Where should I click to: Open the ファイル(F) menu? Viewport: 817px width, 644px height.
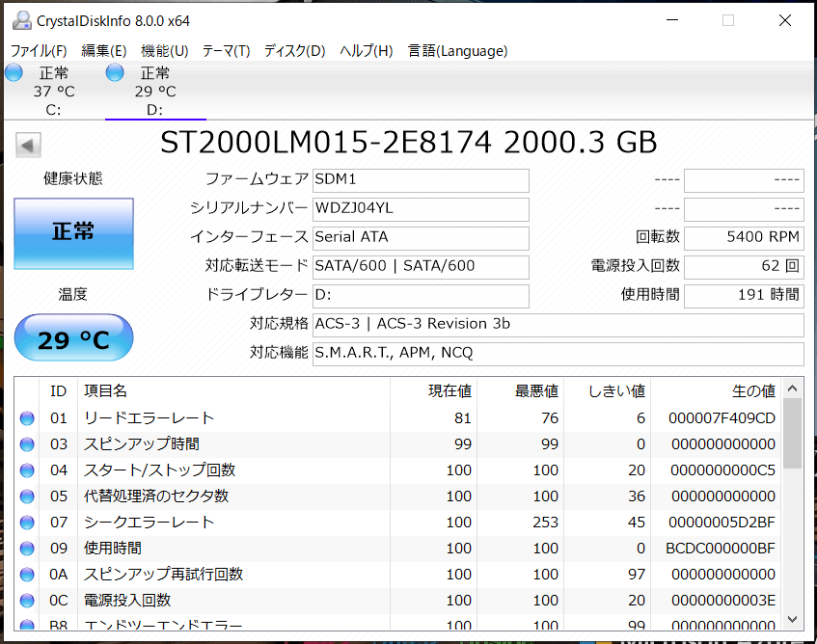click(x=40, y=51)
